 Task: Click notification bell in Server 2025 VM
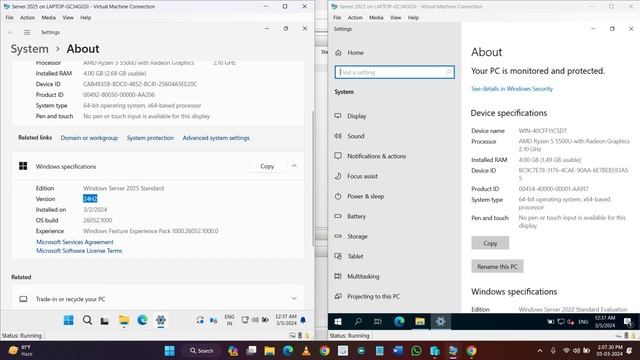tap(303, 320)
